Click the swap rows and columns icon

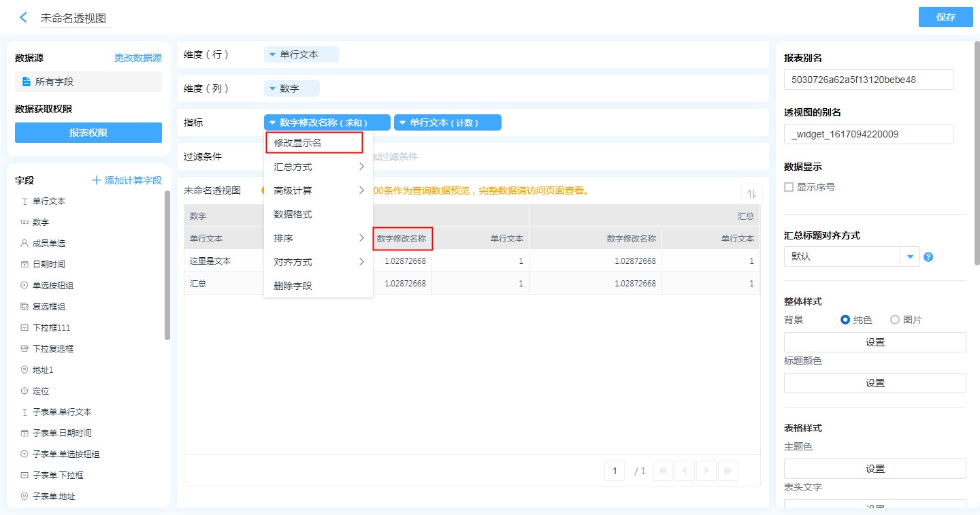point(751,194)
